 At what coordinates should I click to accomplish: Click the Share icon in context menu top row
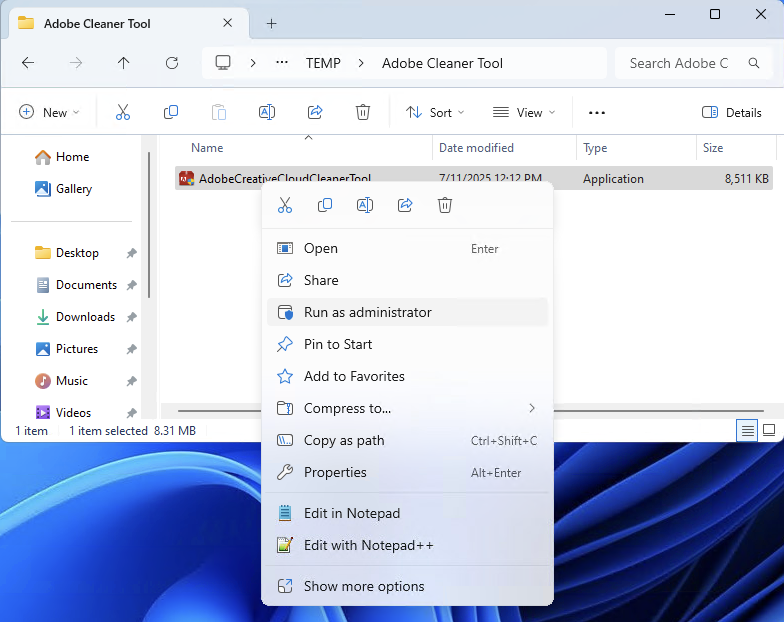[x=405, y=205]
